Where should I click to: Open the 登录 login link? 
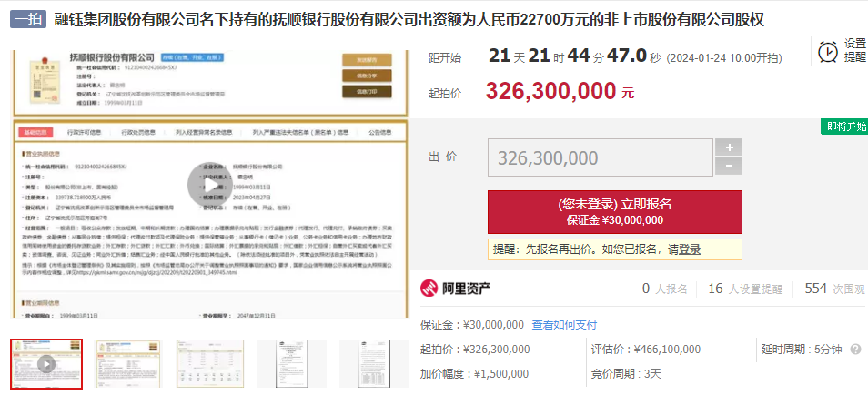point(689,249)
